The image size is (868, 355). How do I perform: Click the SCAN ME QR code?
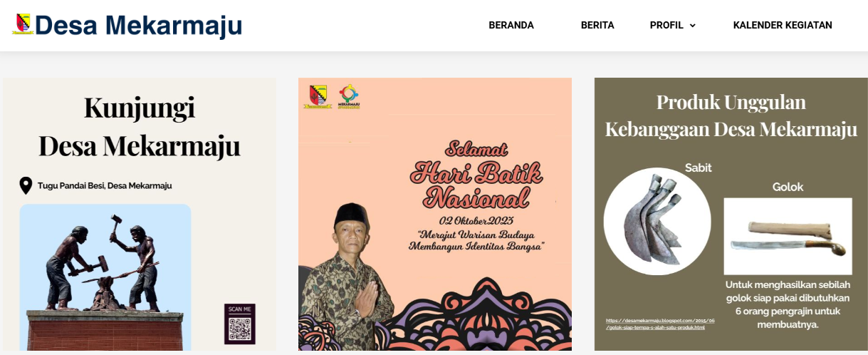(240, 324)
